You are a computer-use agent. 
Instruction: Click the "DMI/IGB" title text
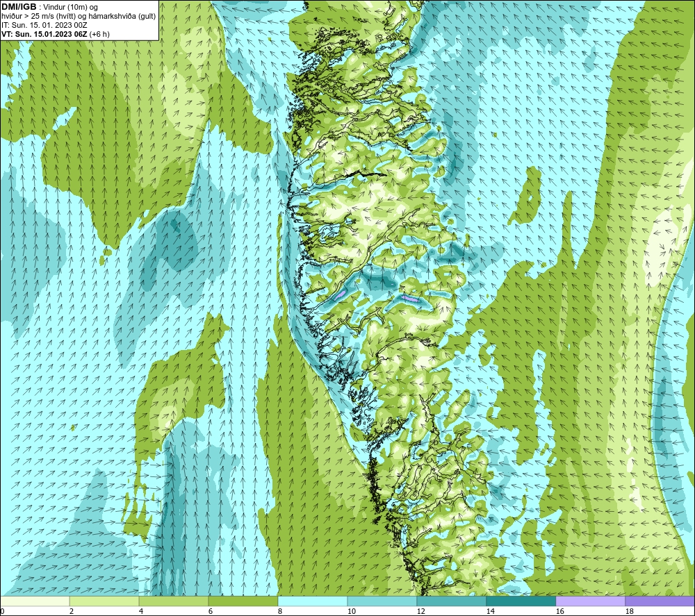click(19, 7)
